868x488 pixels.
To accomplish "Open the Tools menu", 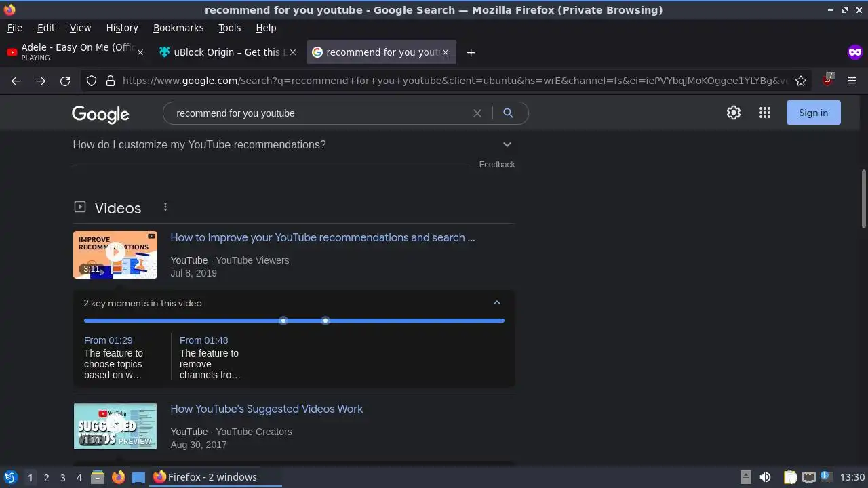I will pyautogui.click(x=229, y=28).
